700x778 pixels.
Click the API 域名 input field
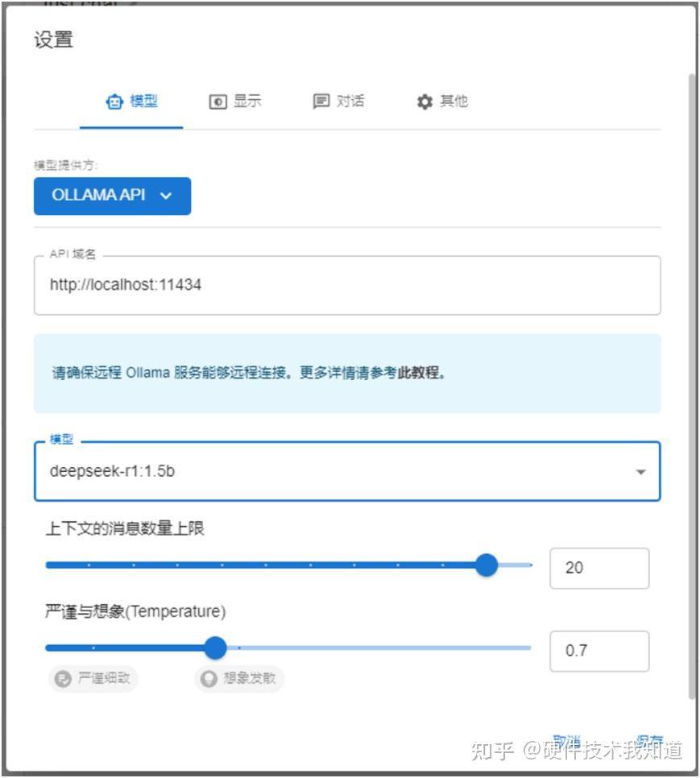tap(347, 285)
